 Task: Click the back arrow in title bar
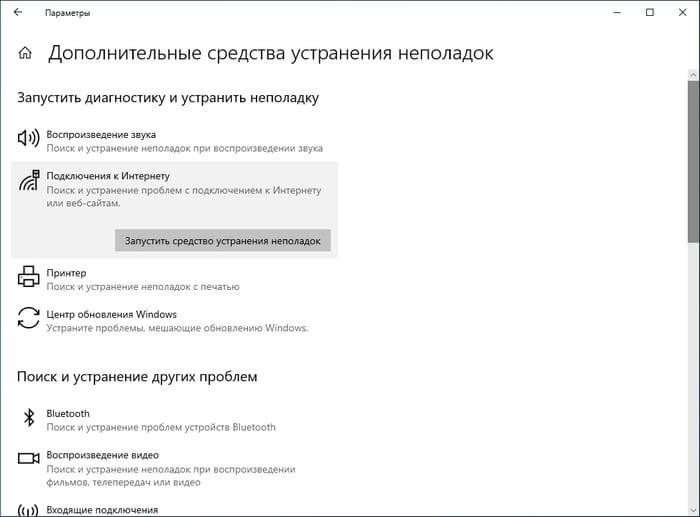coord(18,13)
